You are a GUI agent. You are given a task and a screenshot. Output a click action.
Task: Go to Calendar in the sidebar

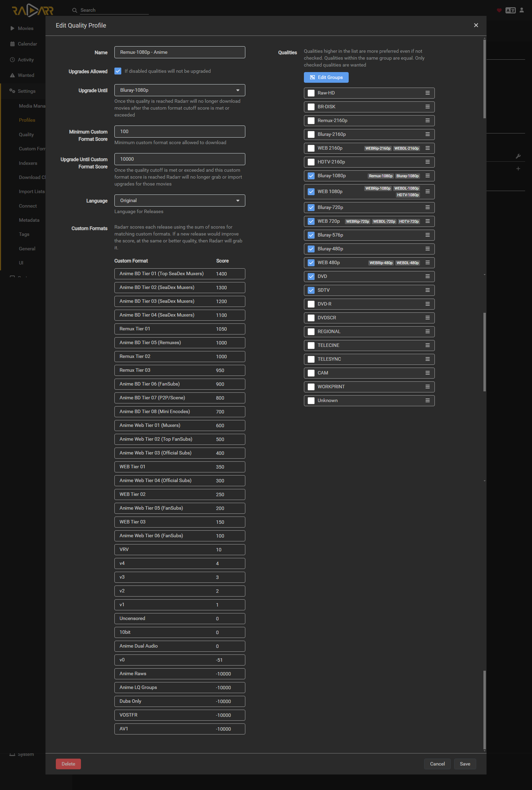tap(27, 44)
